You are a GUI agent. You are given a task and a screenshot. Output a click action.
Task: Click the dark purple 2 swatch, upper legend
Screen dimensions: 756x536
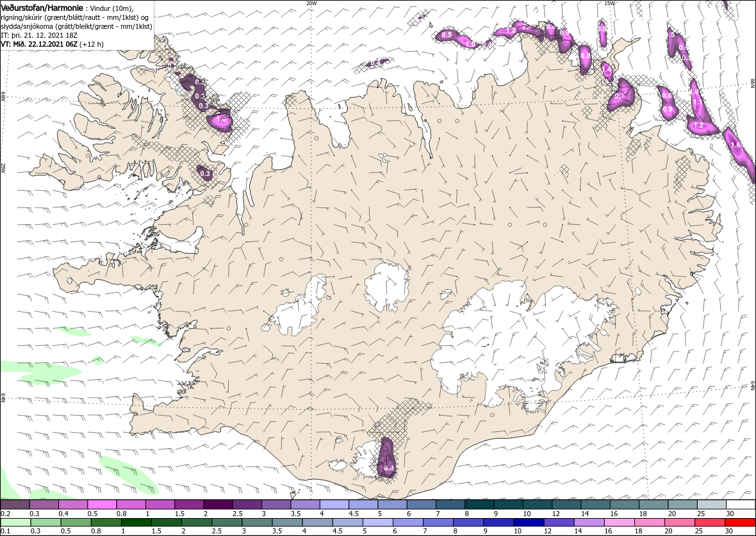tap(218, 505)
